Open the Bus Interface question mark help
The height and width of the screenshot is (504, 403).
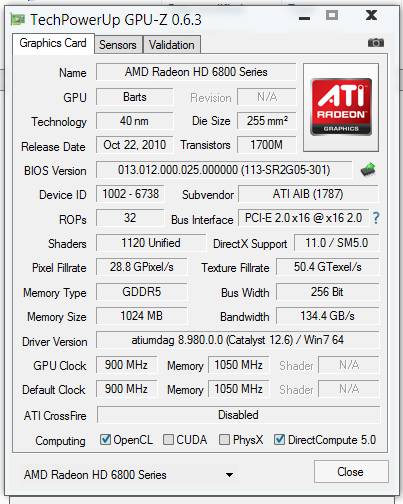pos(376,218)
